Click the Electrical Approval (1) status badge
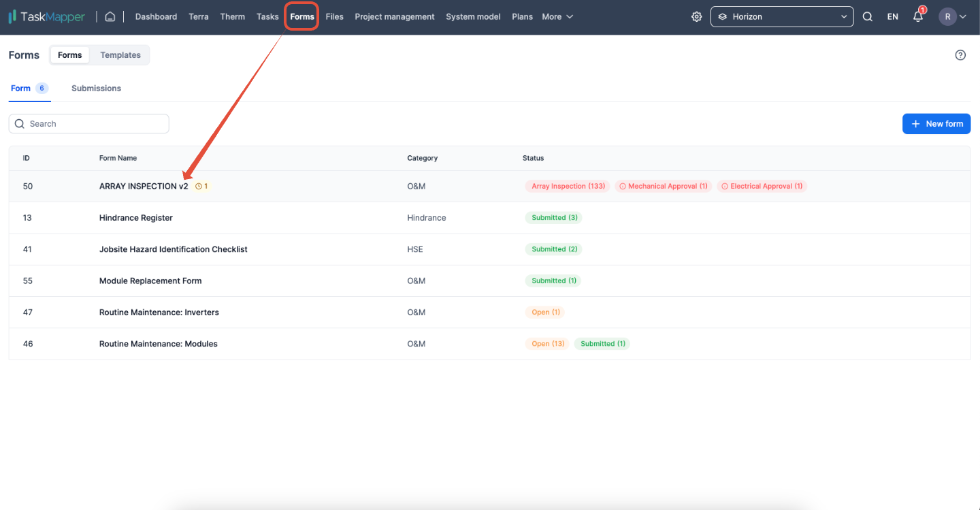This screenshot has width=980, height=510. [x=762, y=186]
